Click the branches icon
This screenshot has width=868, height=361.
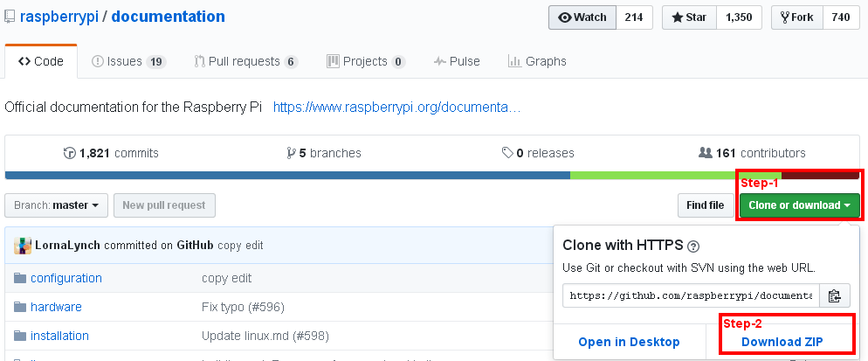point(291,153)
